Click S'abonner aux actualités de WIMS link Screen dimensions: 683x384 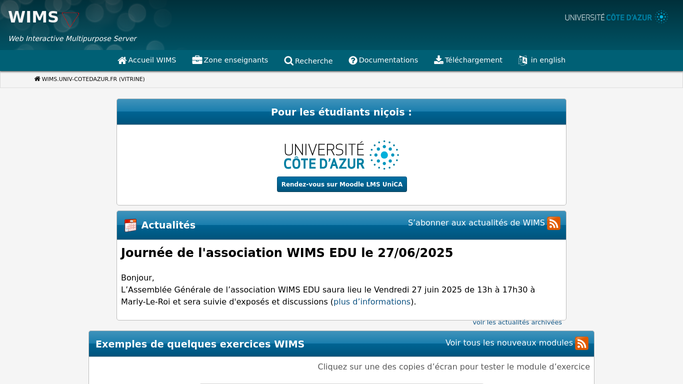pos(476,223)
